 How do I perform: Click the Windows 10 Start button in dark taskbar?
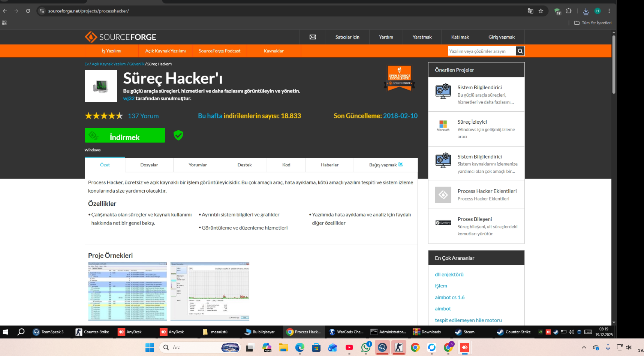coord(6,332)
